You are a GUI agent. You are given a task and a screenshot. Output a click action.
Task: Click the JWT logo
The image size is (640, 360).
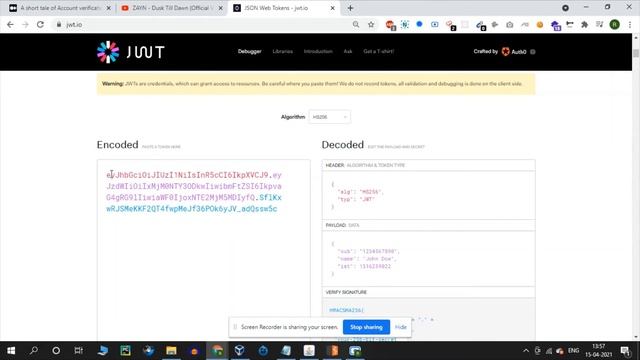pyautogui.click(x=131, y=52)
